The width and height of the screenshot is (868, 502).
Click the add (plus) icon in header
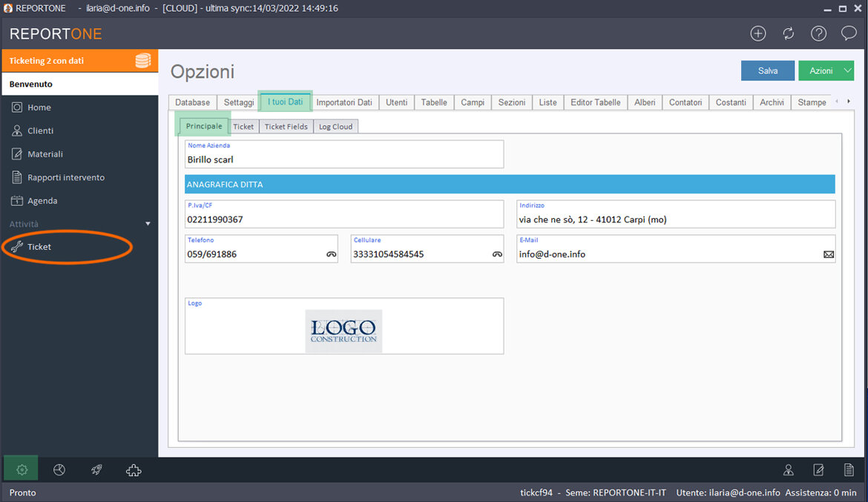point(757,33)
